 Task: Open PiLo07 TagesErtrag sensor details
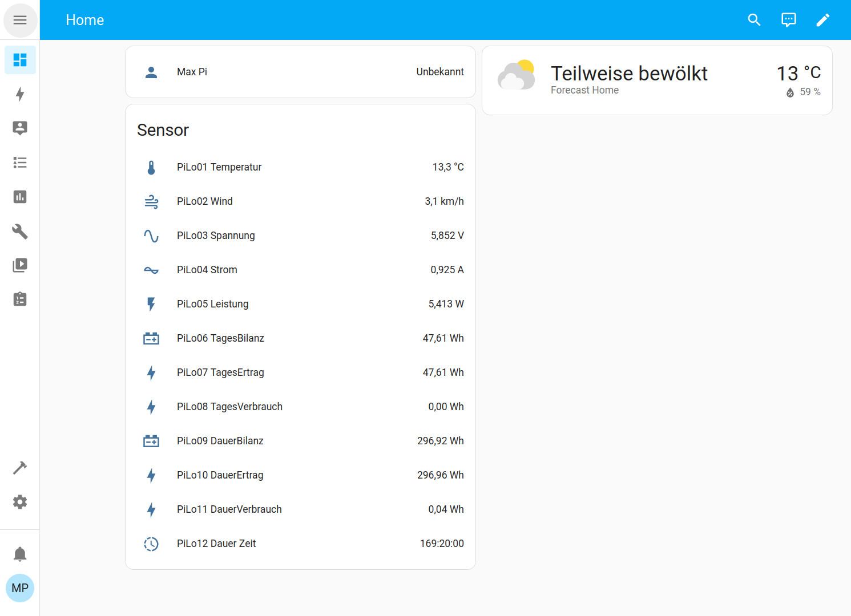[300, 372]
